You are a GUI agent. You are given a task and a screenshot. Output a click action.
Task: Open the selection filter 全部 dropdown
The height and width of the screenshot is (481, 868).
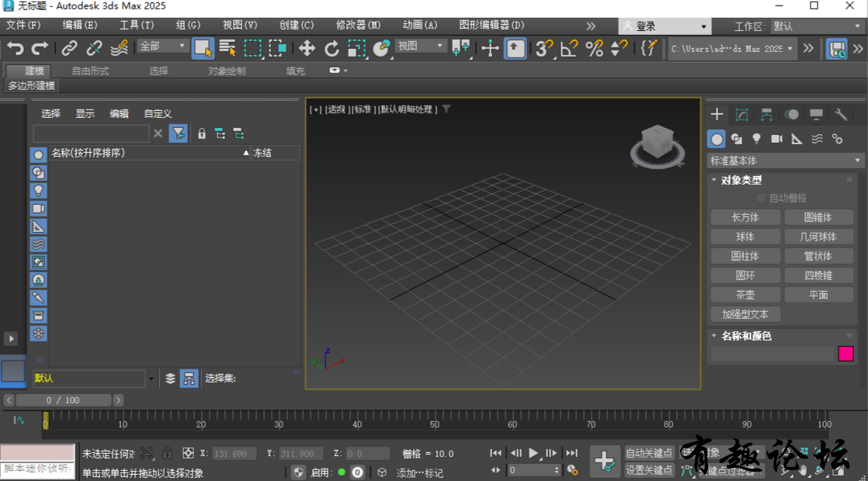click(162, 47)
